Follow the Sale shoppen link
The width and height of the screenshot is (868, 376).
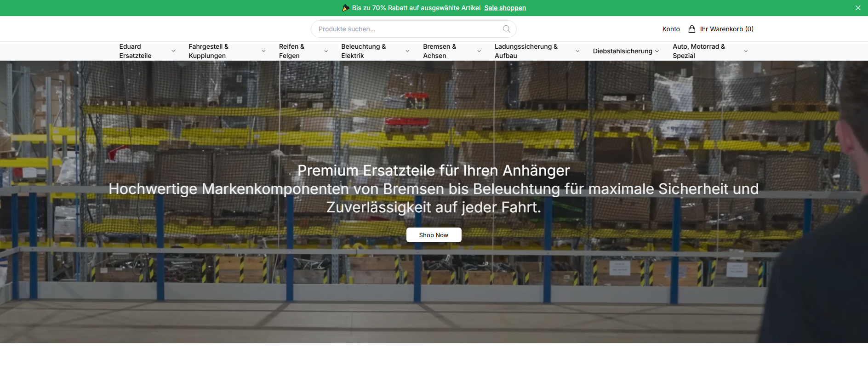point(505,8)
